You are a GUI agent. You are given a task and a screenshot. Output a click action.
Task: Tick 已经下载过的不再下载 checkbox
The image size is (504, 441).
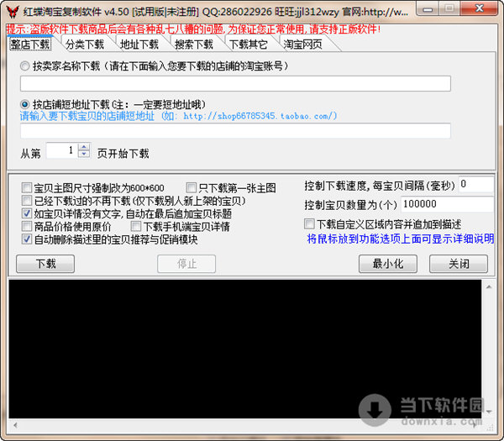[27, 201]
